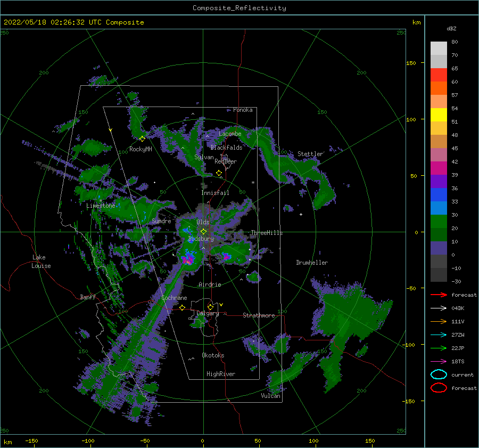This screenshot has width=479, height=448.
Task: Click the red forecast ellipse icon
Action: [x=439, y=388]
